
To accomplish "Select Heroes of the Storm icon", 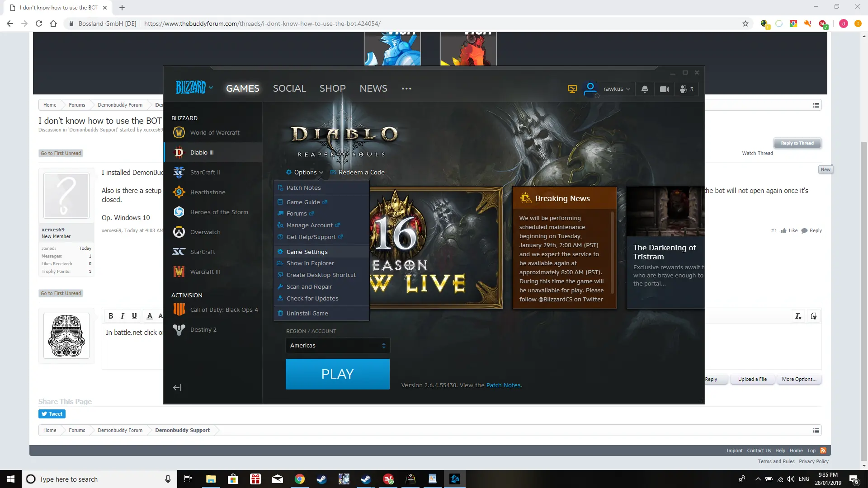I will [x=179, y=212].
